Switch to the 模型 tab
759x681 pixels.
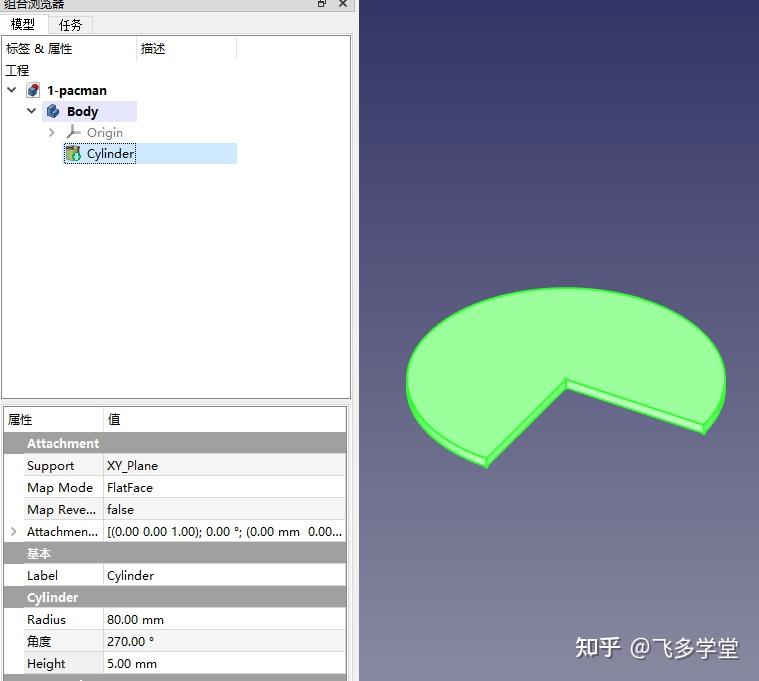23,24
